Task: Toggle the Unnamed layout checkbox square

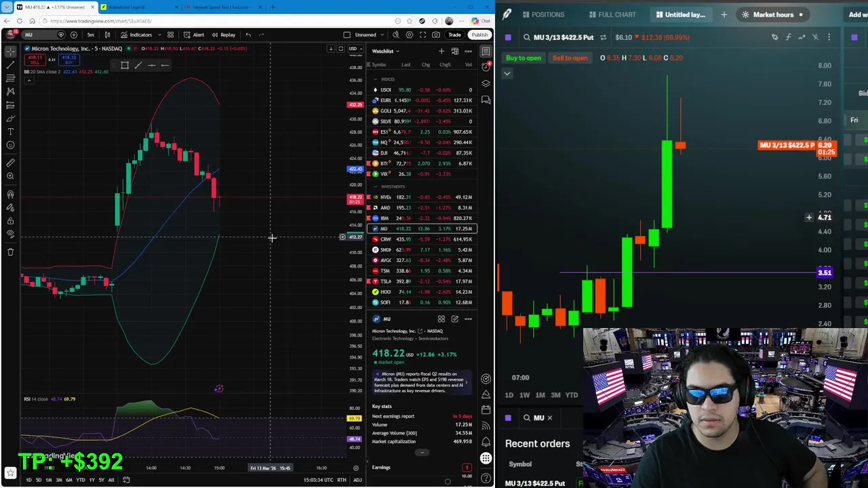Action: tap(347, 35)
